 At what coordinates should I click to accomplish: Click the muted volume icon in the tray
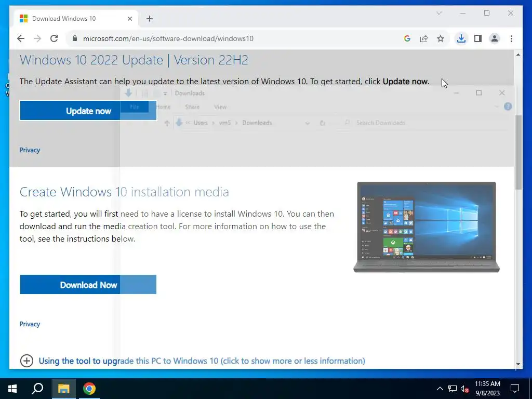465,389
